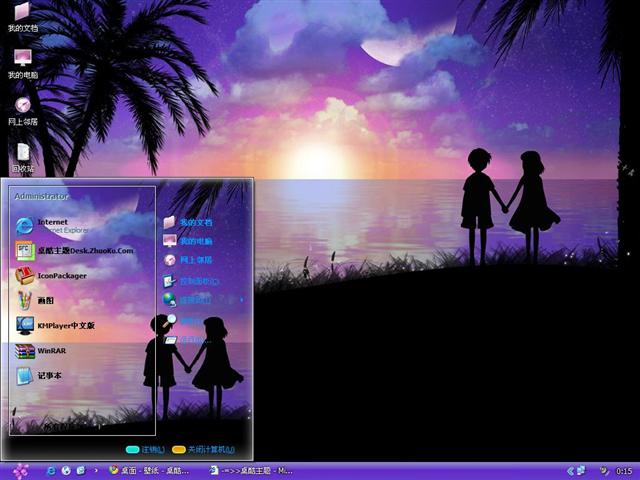Open the 我的文档 desktop folder icon

23,17
